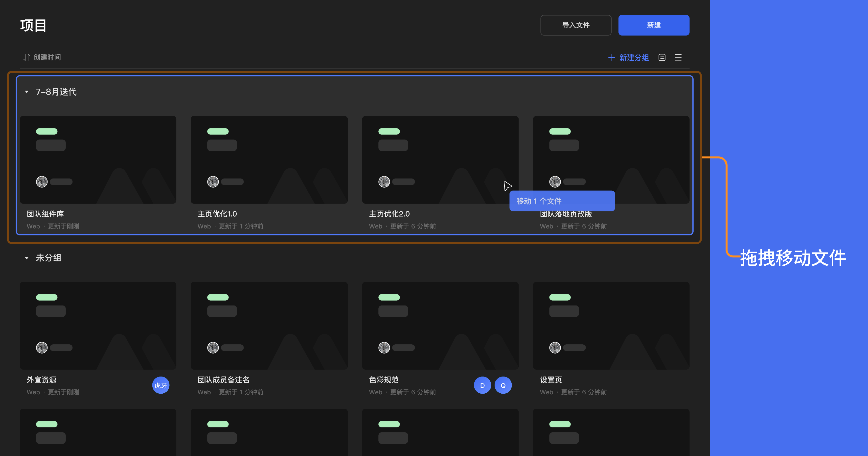Click "更新于 6 分钟前" under 主页优化2.0
The height and width of the screenshot is (456, 868).
[413, 226]
